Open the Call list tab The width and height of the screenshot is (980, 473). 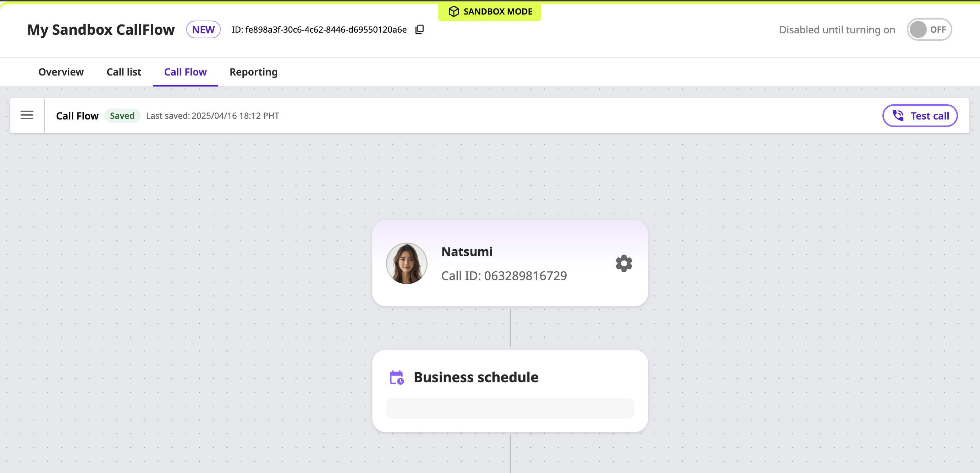click(123, 72)
